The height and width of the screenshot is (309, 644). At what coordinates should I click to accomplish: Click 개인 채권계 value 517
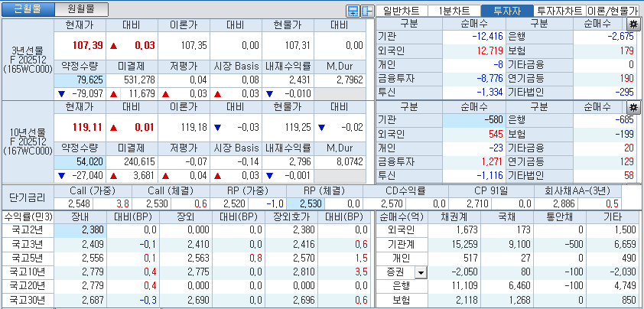[470, 259]
